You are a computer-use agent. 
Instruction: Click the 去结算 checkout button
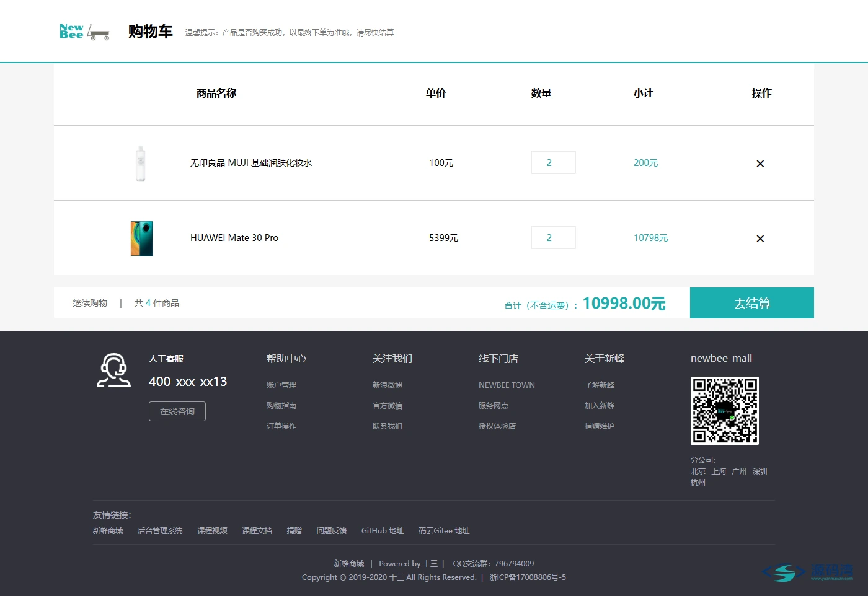coord(752,303)
